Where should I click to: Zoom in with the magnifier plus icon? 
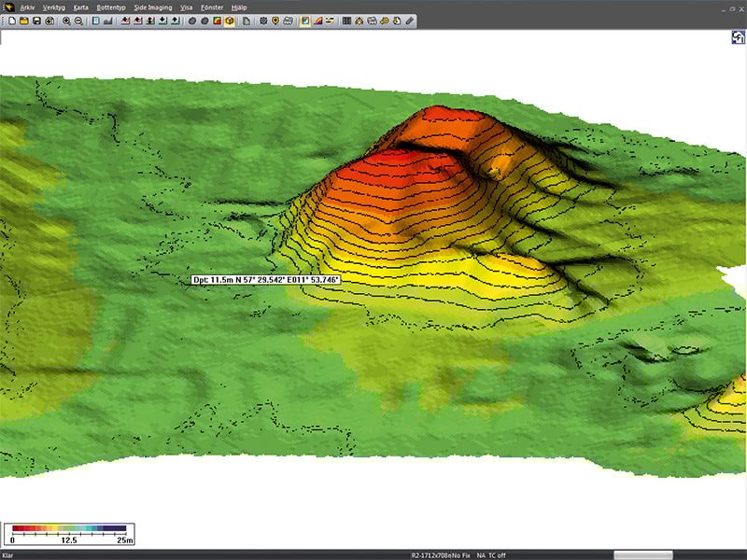coord(66,21)
